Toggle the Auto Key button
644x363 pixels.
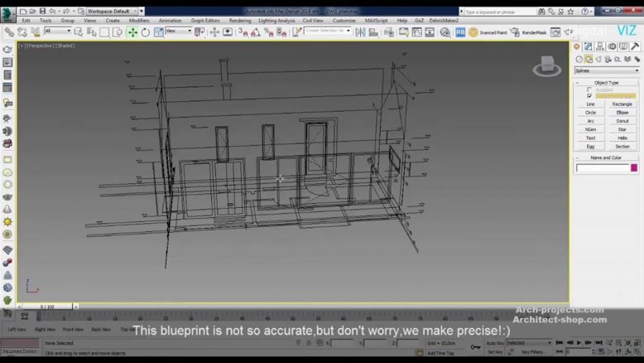(x=495, y=342)
